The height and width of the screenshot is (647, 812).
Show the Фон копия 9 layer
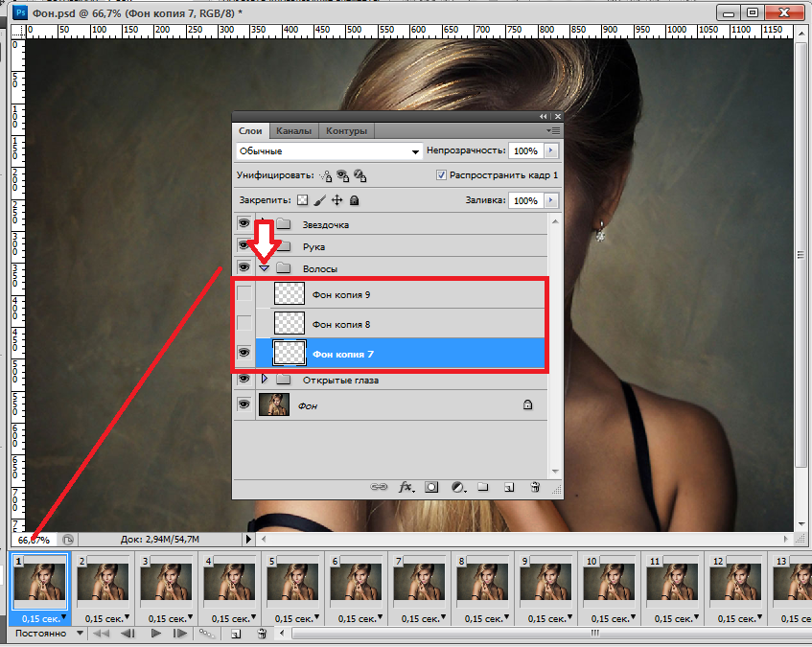[x=244, y=293]
